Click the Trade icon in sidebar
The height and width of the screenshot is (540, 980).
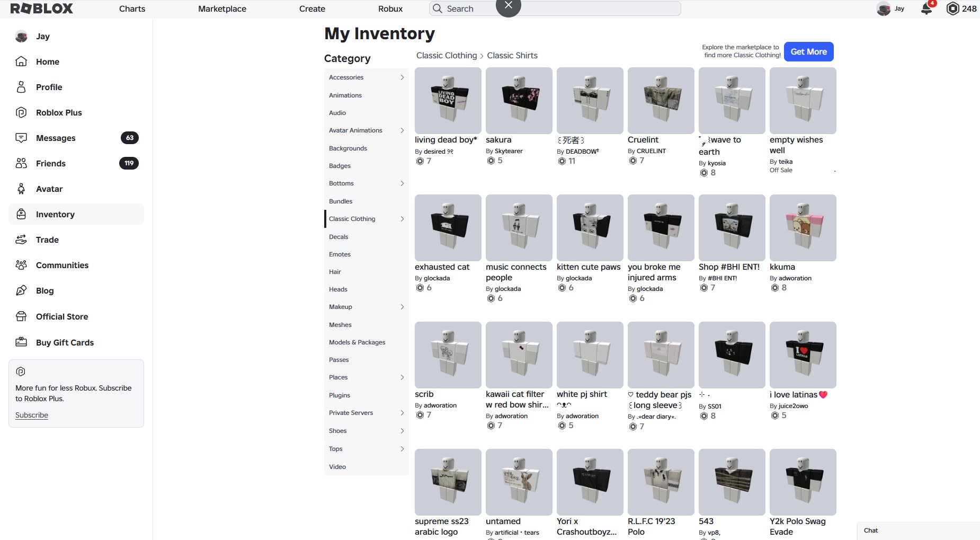pyautogui.click(x=21, y=240)
